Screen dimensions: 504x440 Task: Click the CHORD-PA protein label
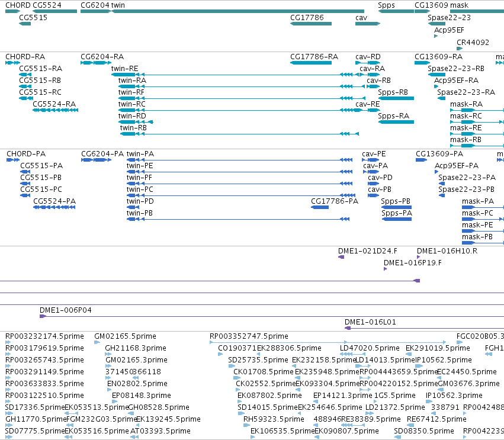coord(26,153)
